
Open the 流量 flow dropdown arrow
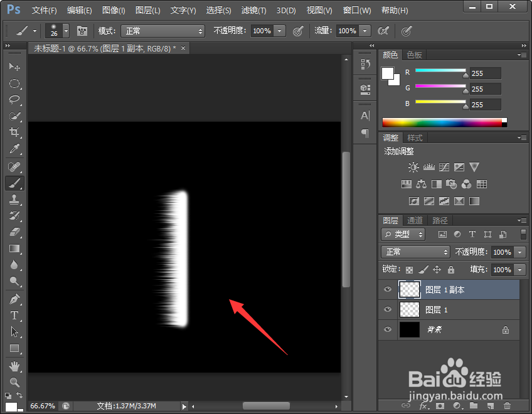364,31
